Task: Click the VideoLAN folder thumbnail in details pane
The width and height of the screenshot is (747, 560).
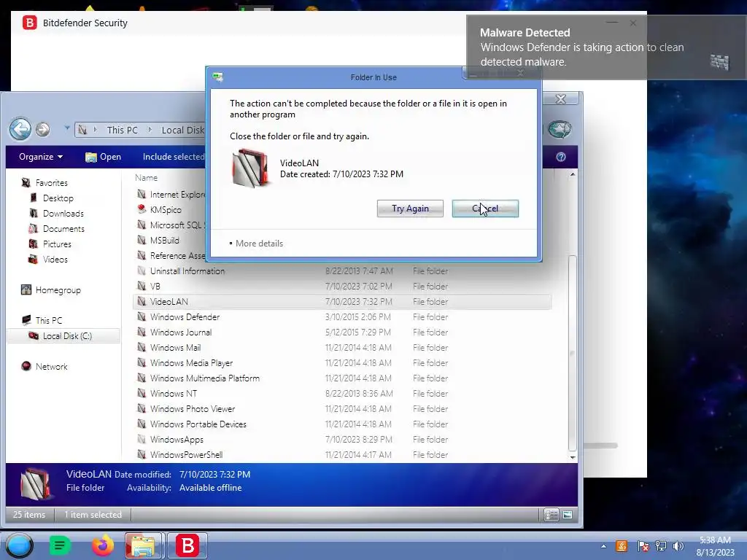Action: coord(35,483)
